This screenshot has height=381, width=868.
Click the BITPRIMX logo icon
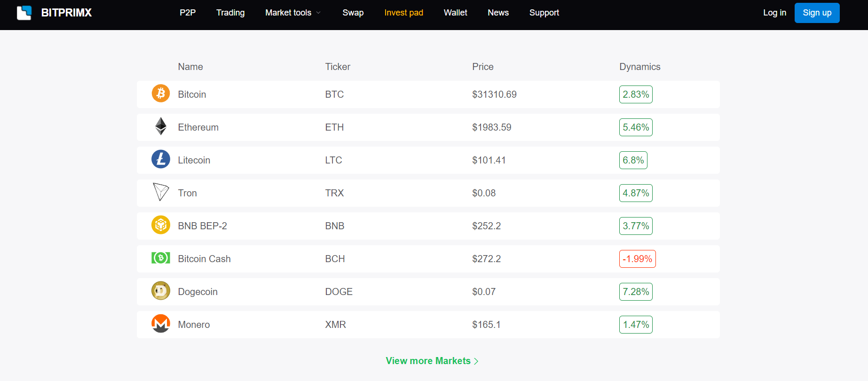pos(24,13)
